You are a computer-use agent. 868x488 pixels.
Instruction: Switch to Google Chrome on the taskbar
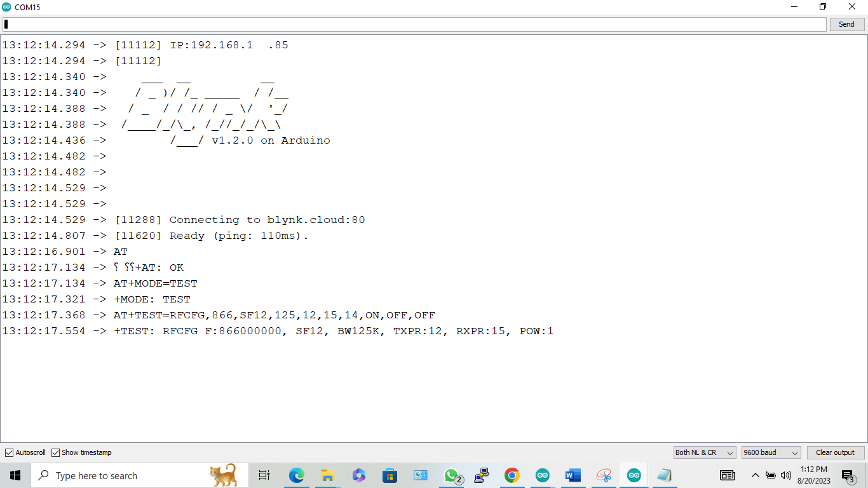click(x=512, y=475)
